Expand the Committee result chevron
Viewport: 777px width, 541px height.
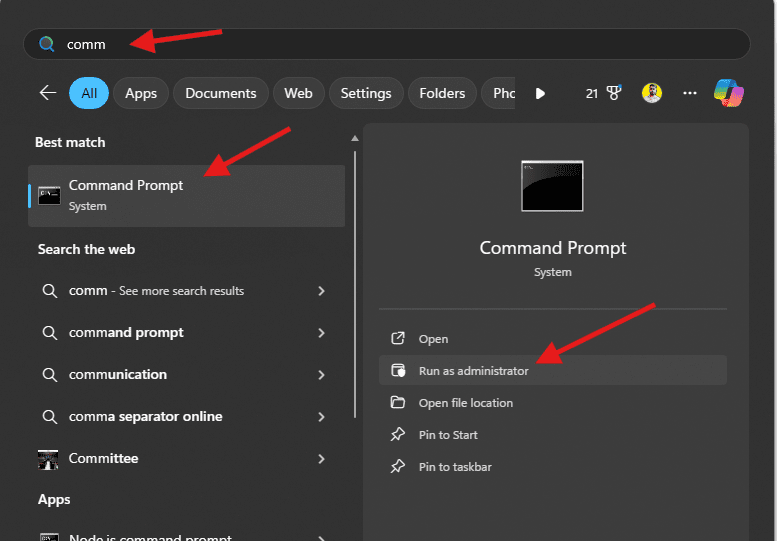point(321,459)
